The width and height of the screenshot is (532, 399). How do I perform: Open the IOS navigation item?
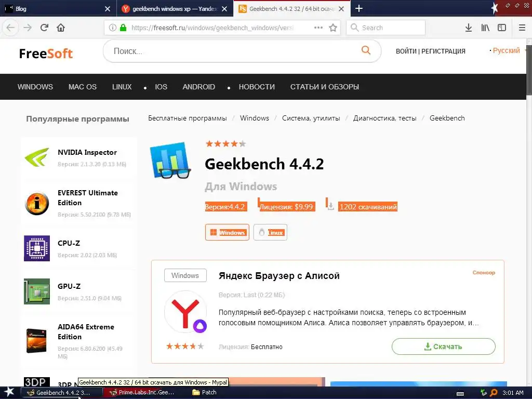(161, 87)
